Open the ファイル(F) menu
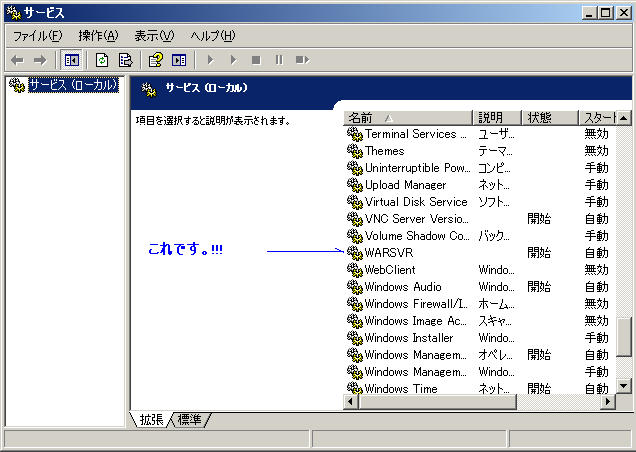Screen dimensions: 636x452 pyautogui.click(x=37, y=36)
